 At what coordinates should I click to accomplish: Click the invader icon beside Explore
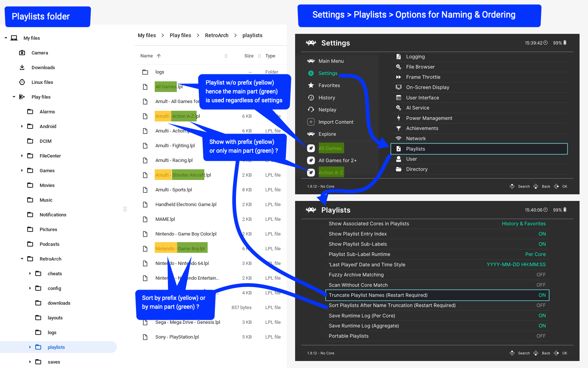point(311,134)
